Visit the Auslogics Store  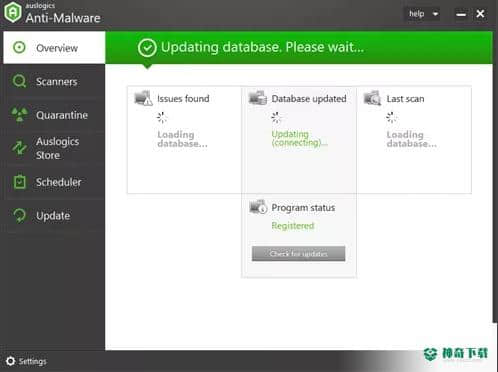[54, 148]
